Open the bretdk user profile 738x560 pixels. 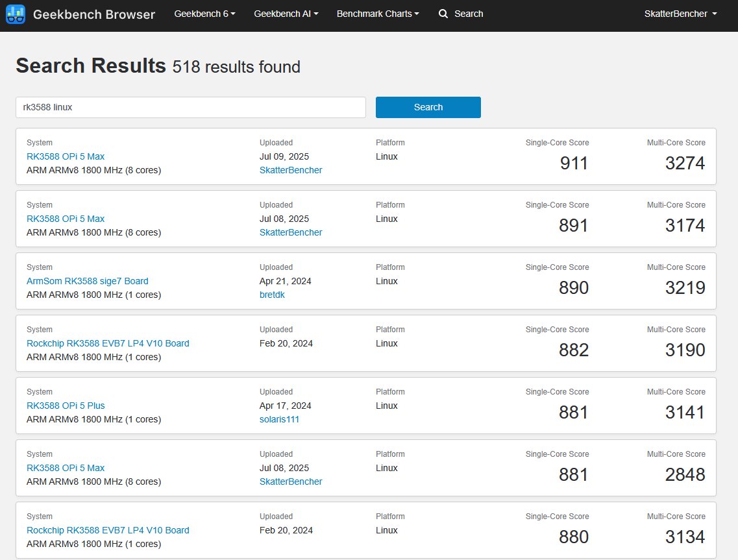click(272, 295)
